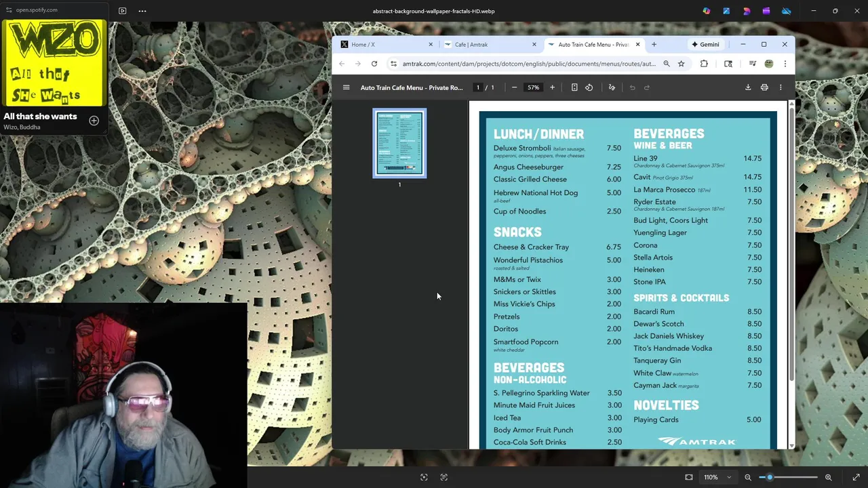Adjust the Photos zoom slider handle
Image resolution: width=868 pixels, height=488 pixels.
tap(770, 477)
